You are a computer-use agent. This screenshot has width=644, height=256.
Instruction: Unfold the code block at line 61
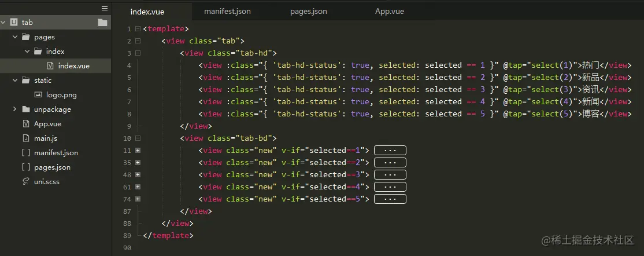point(138,187)
